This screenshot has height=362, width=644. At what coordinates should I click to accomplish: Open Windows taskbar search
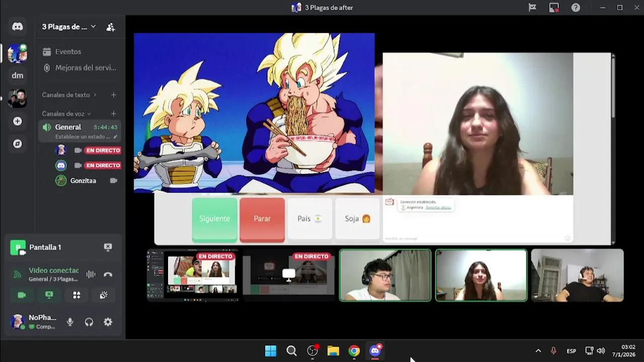click(x=291, y=351)
